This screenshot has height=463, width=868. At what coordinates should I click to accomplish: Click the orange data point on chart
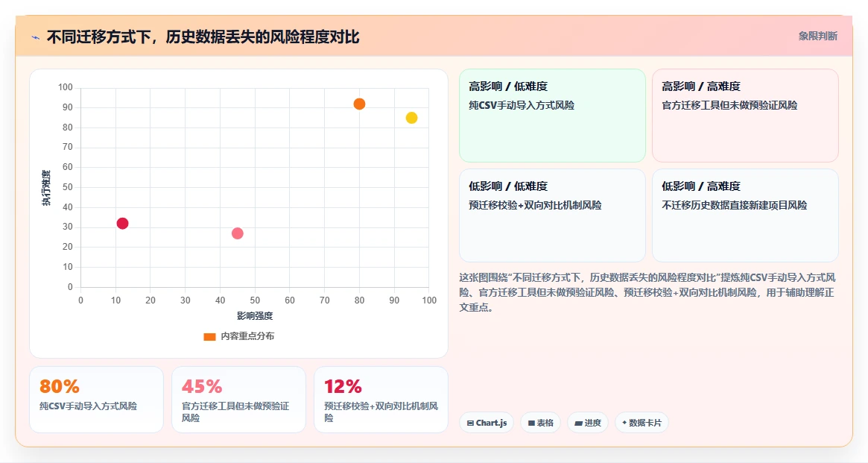pos(359,104)
